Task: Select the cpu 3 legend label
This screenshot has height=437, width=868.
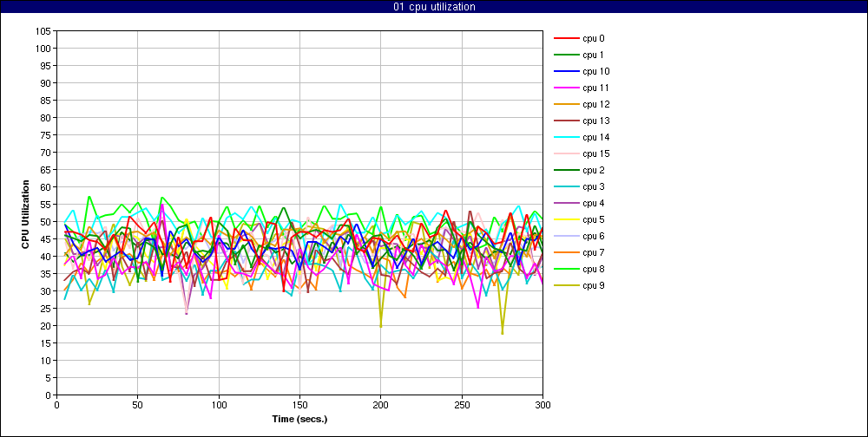Action: [x=594, y=187]
